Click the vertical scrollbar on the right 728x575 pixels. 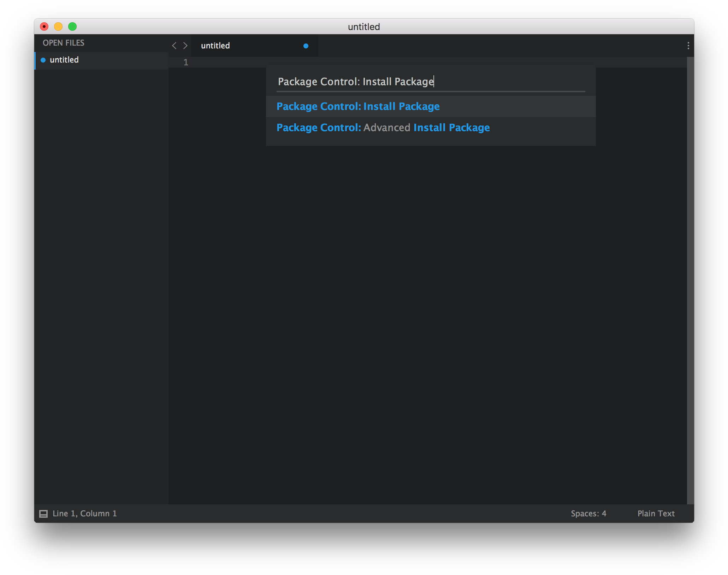[690, 279]
